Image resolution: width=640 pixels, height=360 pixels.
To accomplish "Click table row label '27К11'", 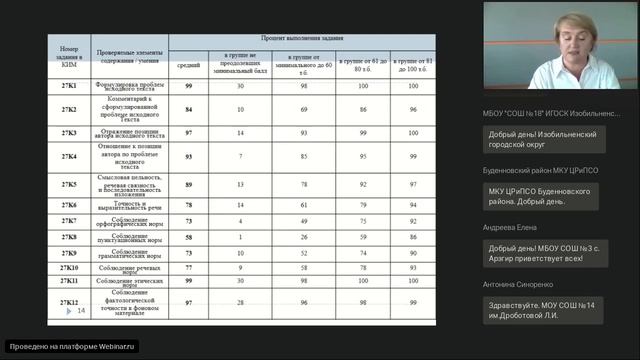I will coord(69,281).
